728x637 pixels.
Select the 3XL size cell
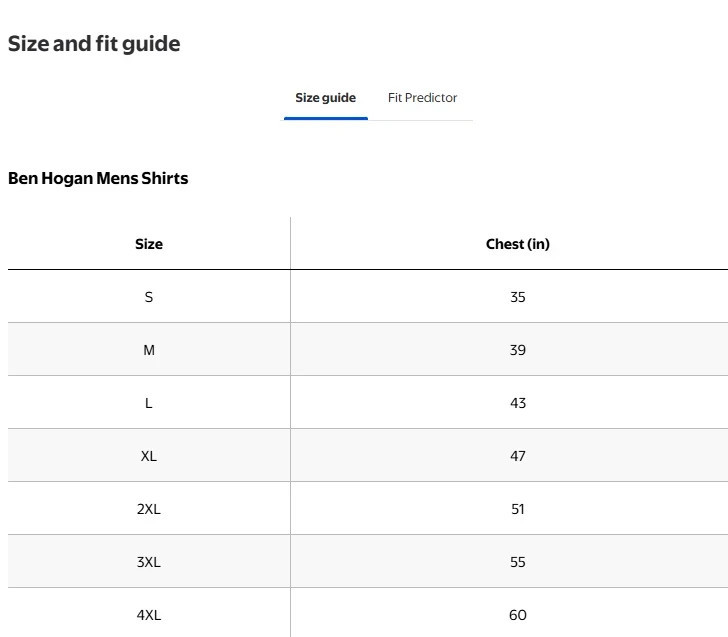tap(149, 562)
